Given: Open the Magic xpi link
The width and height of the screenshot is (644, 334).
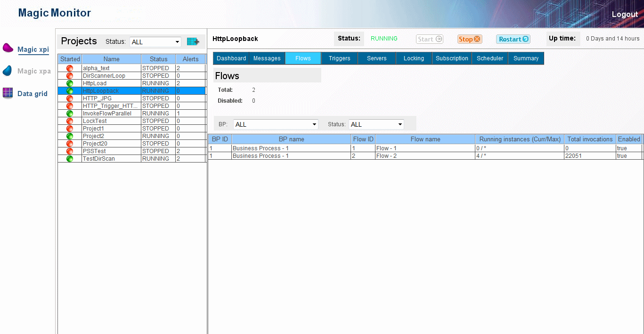Looking at the screenshot, I should [x=33, y=49].
